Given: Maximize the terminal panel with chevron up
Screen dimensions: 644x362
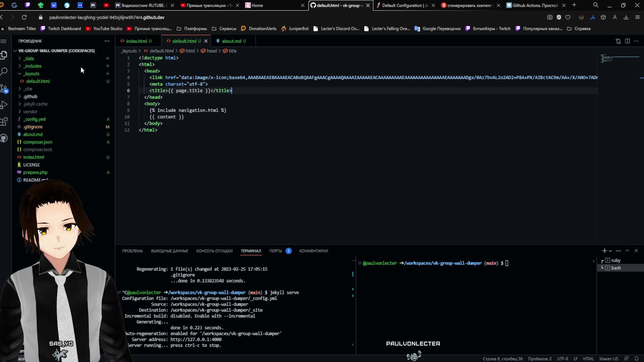Looking at the screenshot, I should pyautogui.click(x=627, y=251).
